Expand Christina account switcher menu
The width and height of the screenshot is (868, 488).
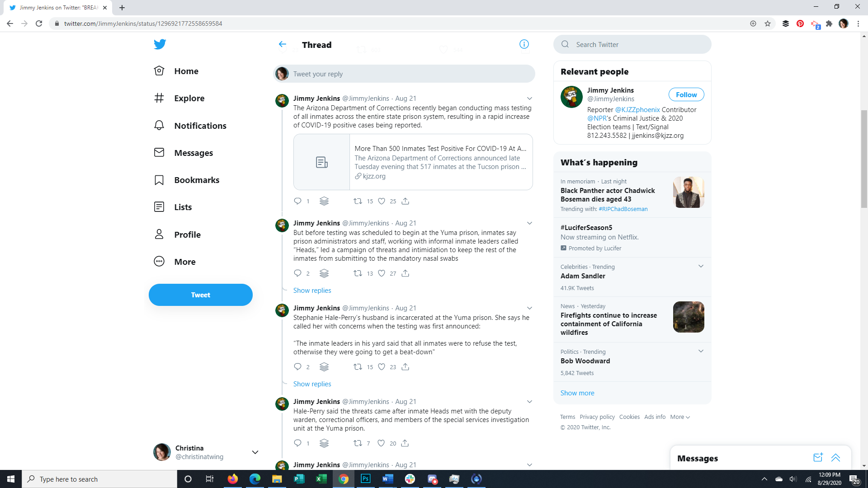tap(255, 452)
